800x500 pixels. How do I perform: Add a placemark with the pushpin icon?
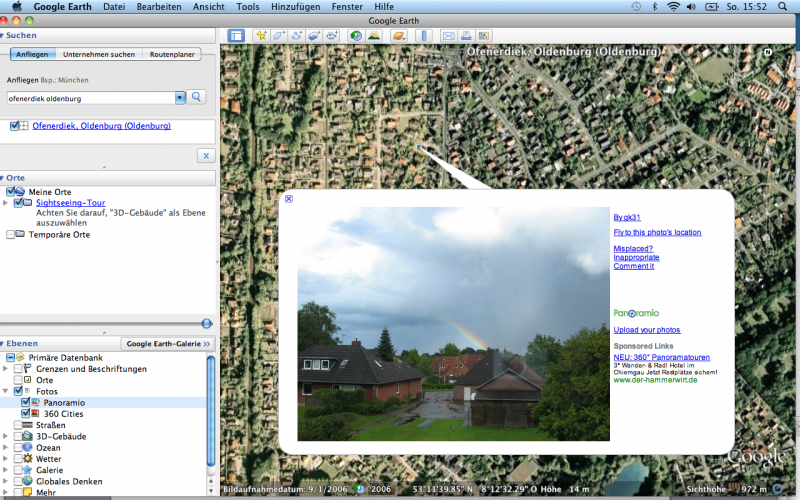click(x=261, y=36)
